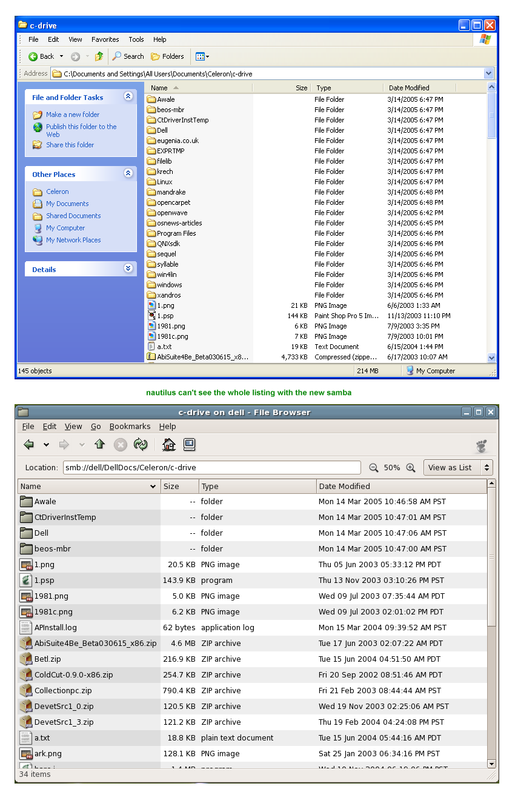Zoom out with the magnifier minus icon
The width and height of the screenshot is (515, 812).
(374, 468)
